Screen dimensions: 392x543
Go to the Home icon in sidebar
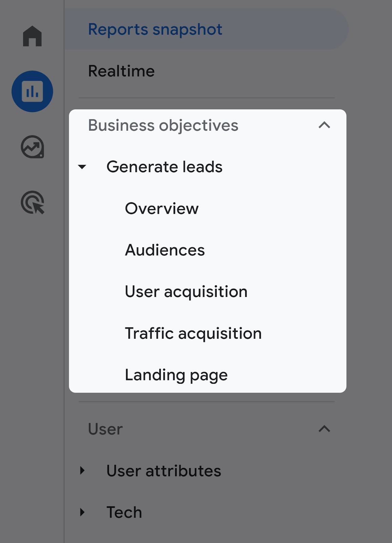(32, 36)
